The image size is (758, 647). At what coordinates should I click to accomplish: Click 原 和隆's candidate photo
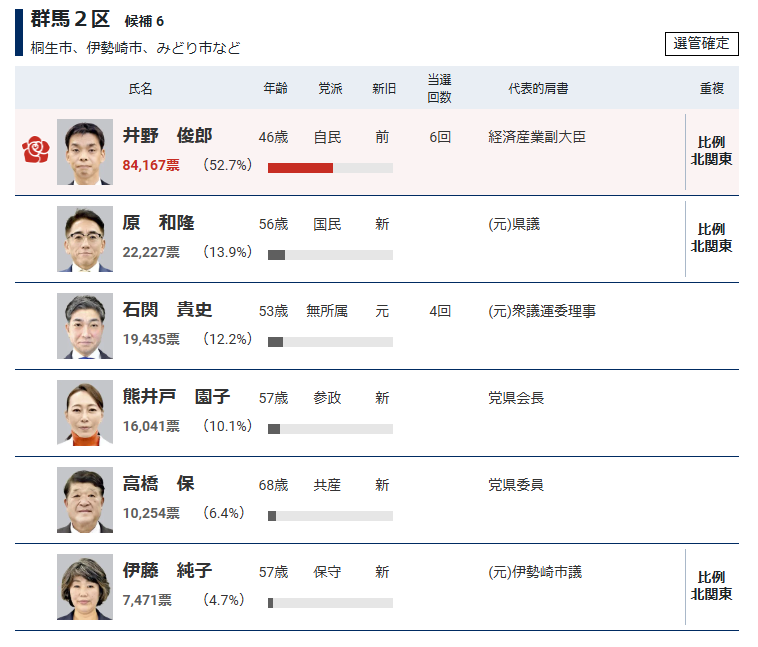click(x=85, y=239)
